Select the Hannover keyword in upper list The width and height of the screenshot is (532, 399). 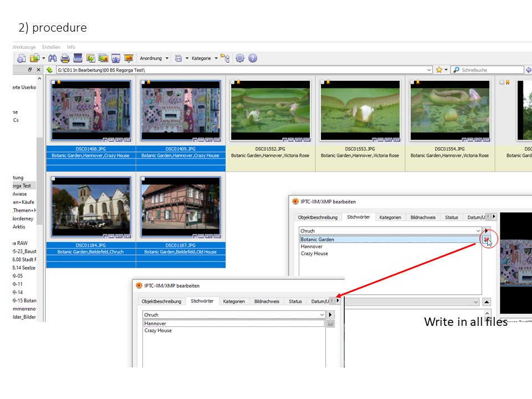[311, 247]
